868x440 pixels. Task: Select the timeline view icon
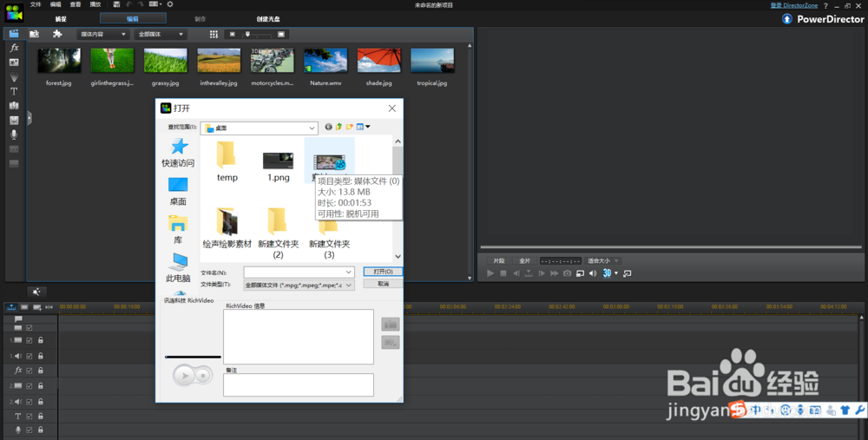[11, 307]
